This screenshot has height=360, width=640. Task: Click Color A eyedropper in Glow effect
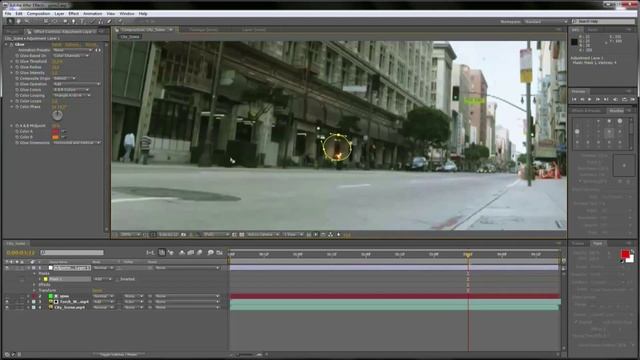tap(64, 131)
